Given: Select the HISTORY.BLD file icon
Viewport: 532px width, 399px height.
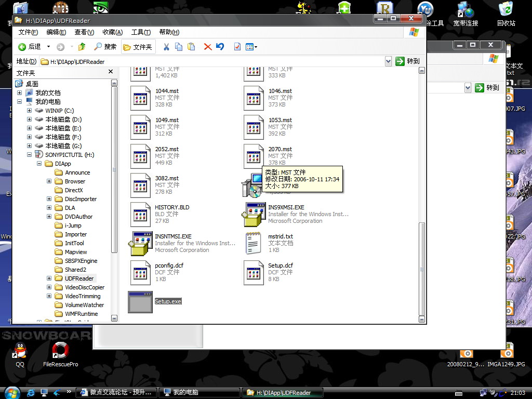Looking at the screenshot, I should 140,215.
